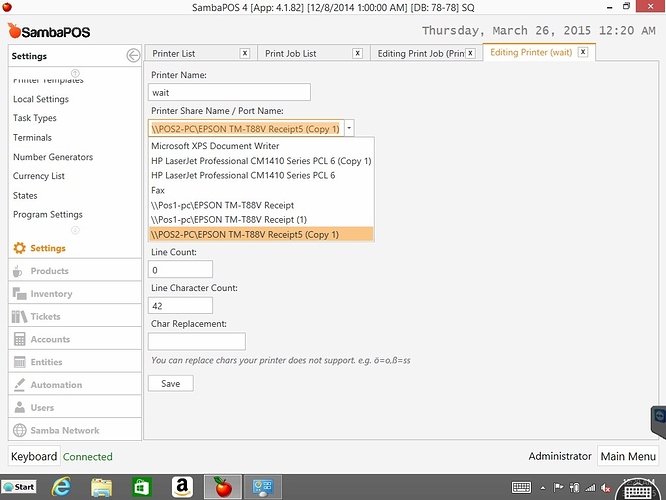The height and width of the screenshot is (500, 666).
Task: Click the Accounts calculator icon
Action: tap(20, 339)
